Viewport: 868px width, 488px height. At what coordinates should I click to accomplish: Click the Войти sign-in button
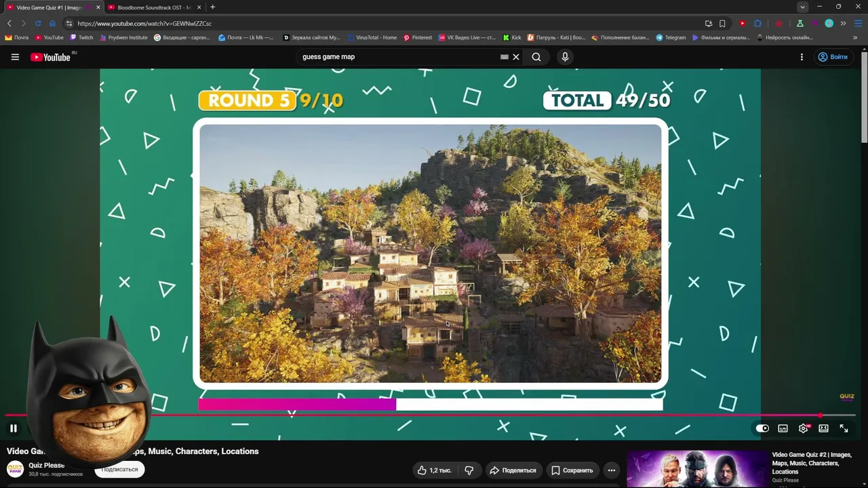(833, 57)
